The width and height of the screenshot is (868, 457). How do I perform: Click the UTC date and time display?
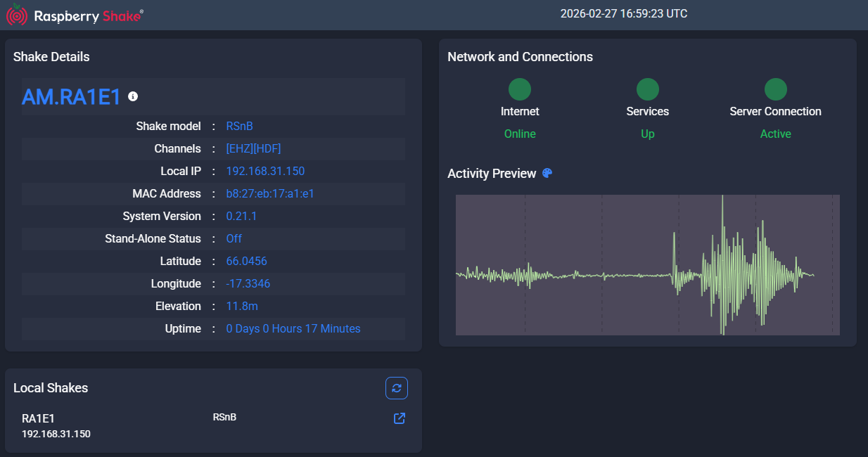[623, 14]
